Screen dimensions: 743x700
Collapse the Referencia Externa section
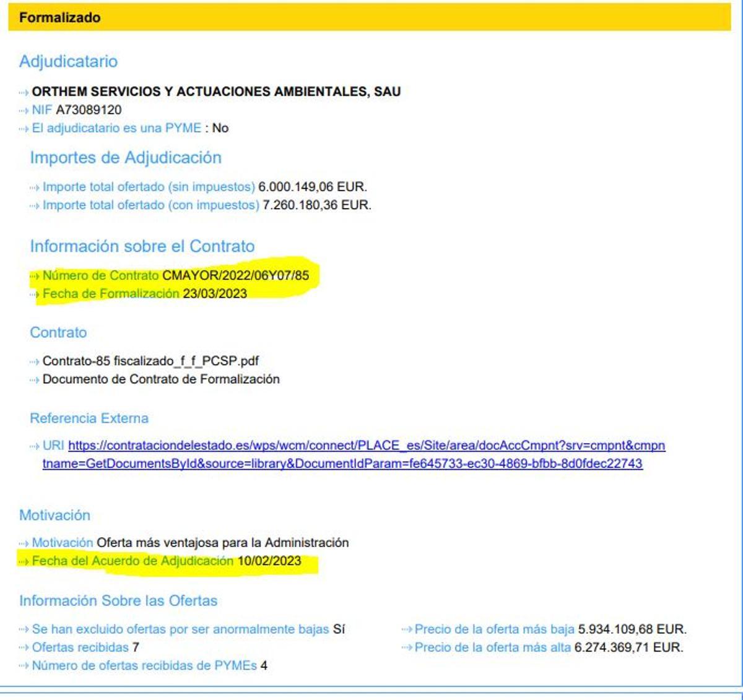pos(90,418)
